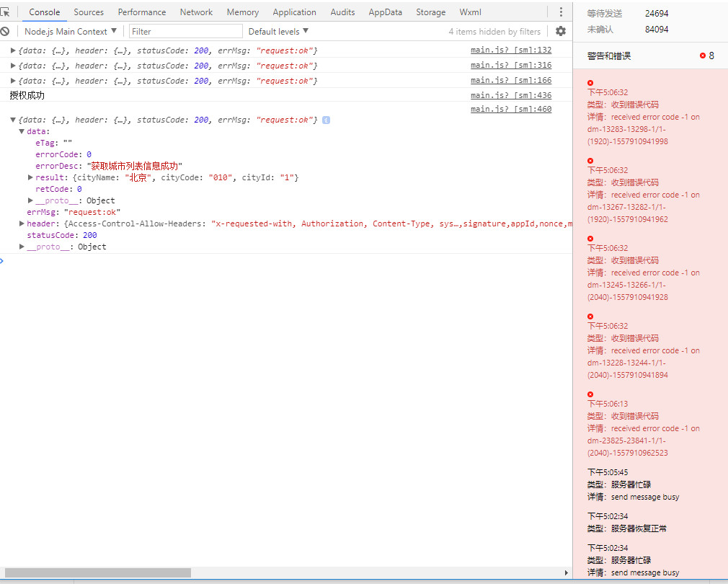The width and height of the screenshot is (728, 584).
Task: Open the Node.js Main Context dropdown
Action: pyautogui.click(x=70, y=31)
